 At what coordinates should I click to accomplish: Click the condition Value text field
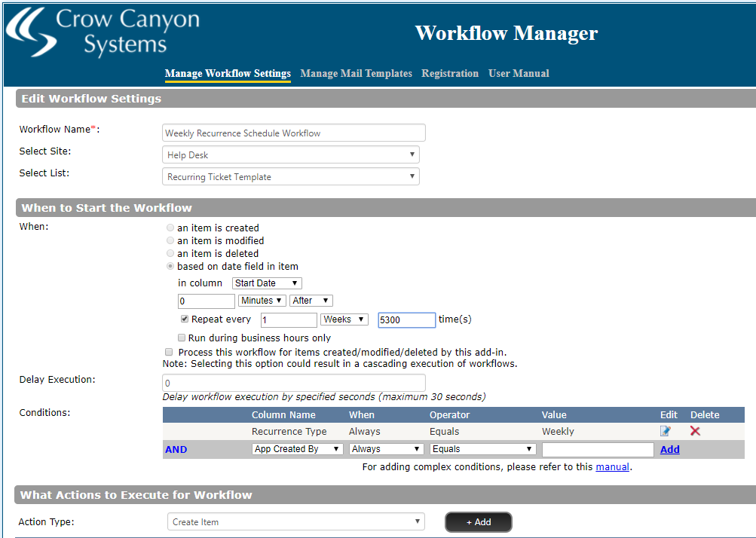click(598, 450)
